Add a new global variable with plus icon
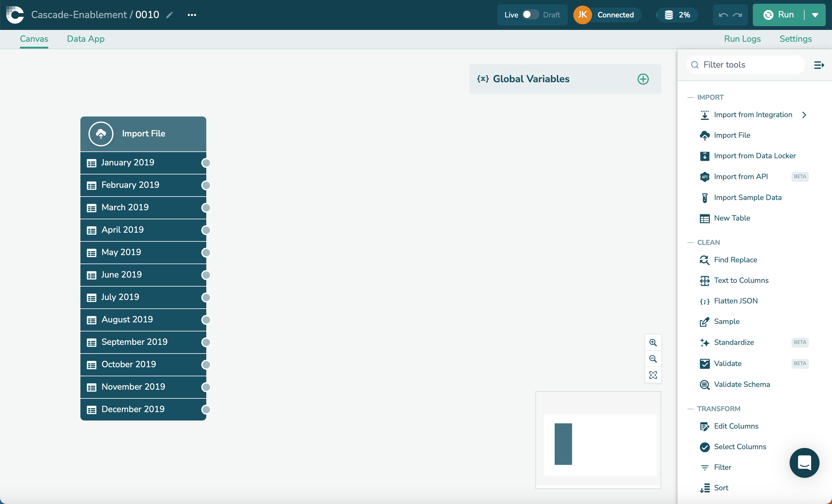 pyautogui.click(x=643, y=79)
